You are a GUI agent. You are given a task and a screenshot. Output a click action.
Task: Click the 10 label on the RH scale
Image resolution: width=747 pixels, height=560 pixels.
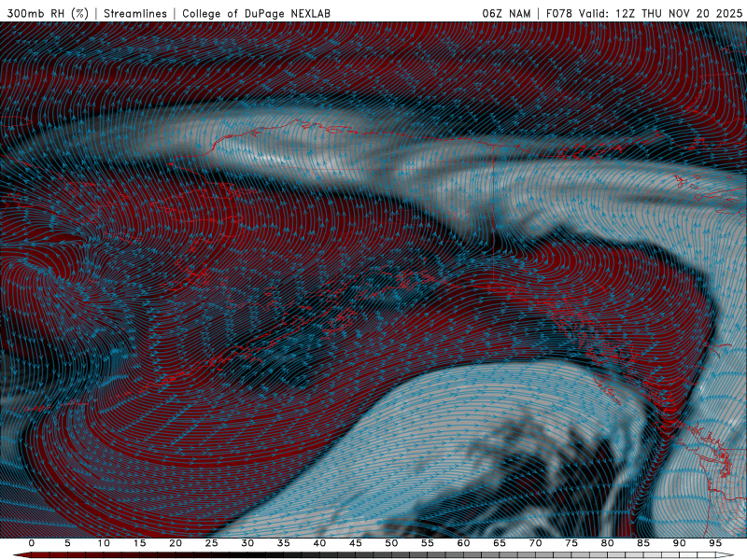pyautogui.click(x=104, y=543)
